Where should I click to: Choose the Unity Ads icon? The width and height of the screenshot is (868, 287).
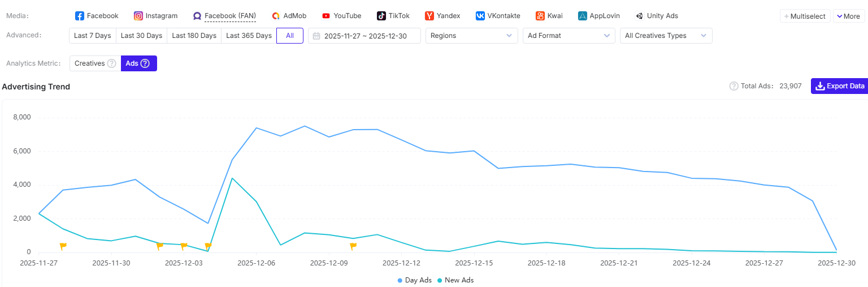(639, 16)
